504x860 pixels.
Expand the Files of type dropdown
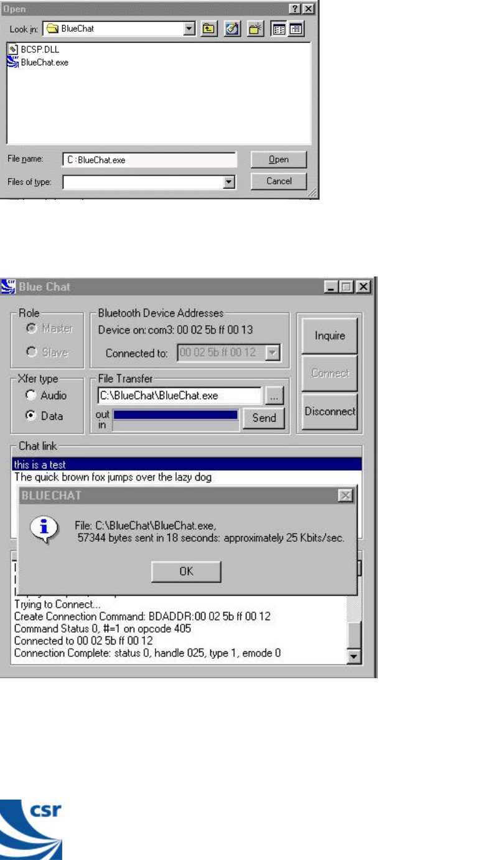click(x=230, y=182)
